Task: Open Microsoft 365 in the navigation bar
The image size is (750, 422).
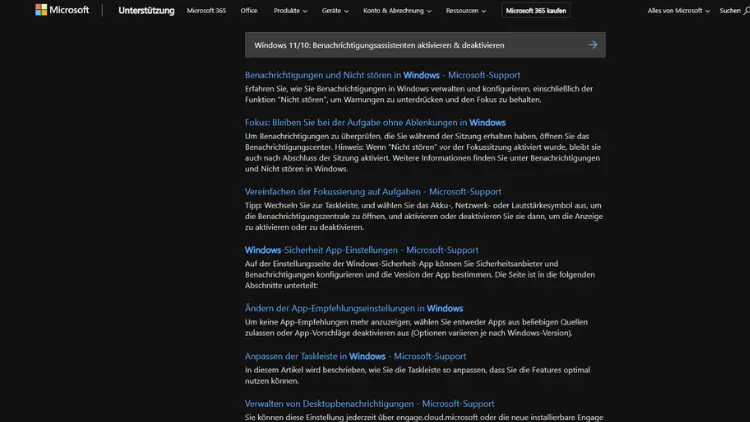Action: click(x=206, y=11)
